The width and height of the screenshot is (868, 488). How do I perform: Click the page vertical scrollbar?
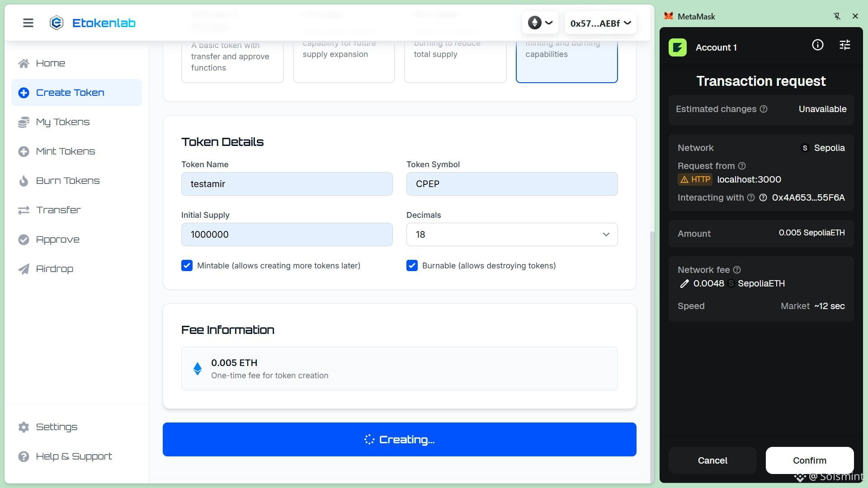click(651, 357)
